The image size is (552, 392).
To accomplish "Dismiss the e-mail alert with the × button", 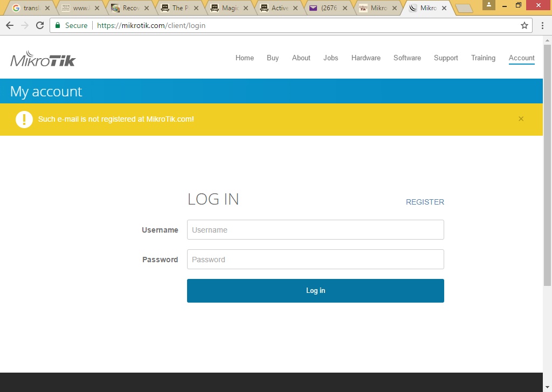I will click(x=521, y=118).
